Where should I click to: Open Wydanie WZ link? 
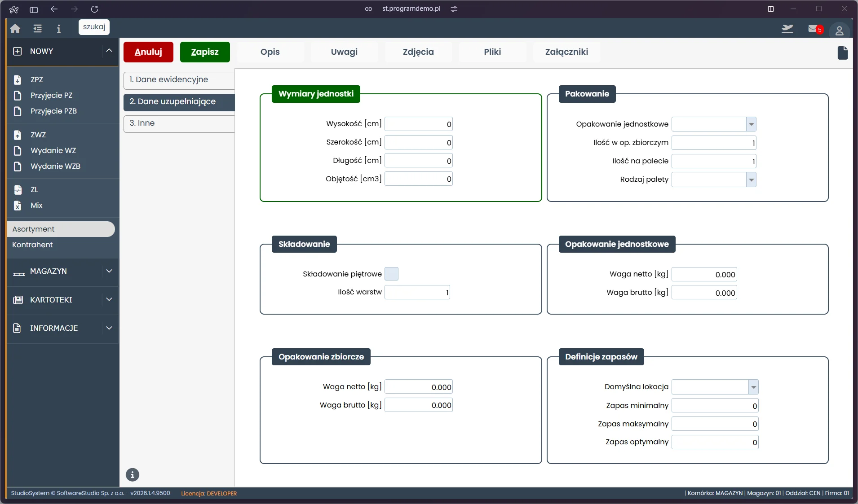pyautogui.click(x=53, y=150)
